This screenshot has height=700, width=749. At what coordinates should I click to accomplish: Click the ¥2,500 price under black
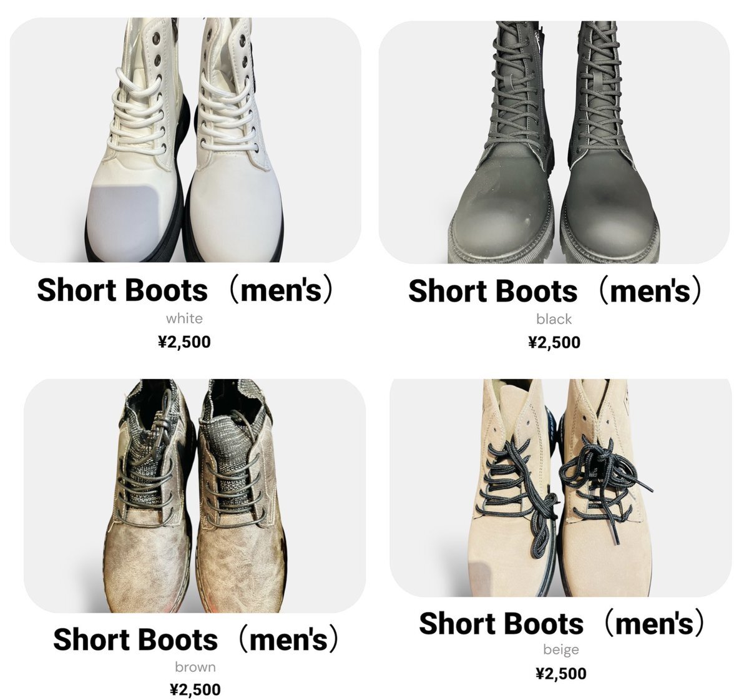coord(554,343)
